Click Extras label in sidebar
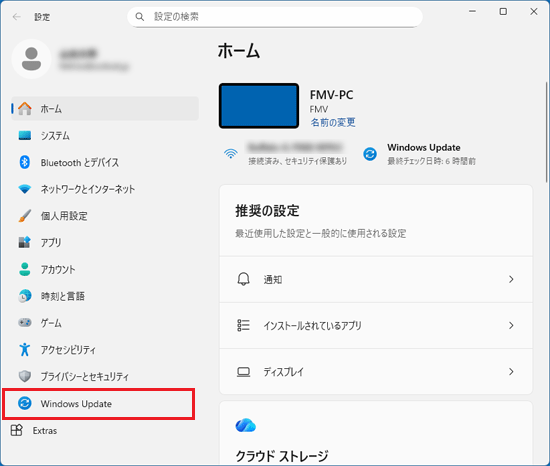Viewport: 550px width, 466px height. (45, 431)
